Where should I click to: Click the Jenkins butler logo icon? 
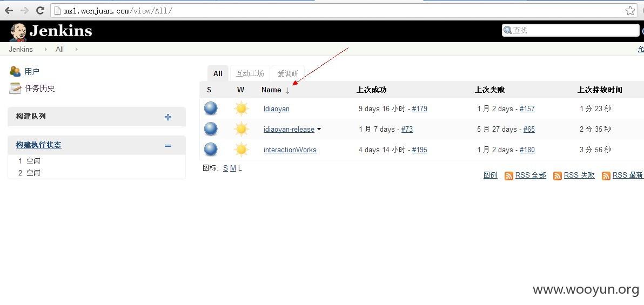(x=18, y=32)
